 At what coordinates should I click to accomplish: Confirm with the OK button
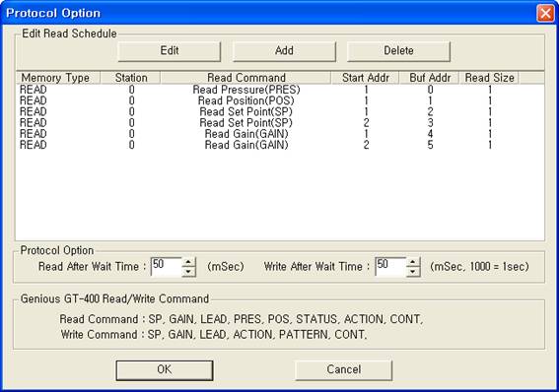point(165,370)
